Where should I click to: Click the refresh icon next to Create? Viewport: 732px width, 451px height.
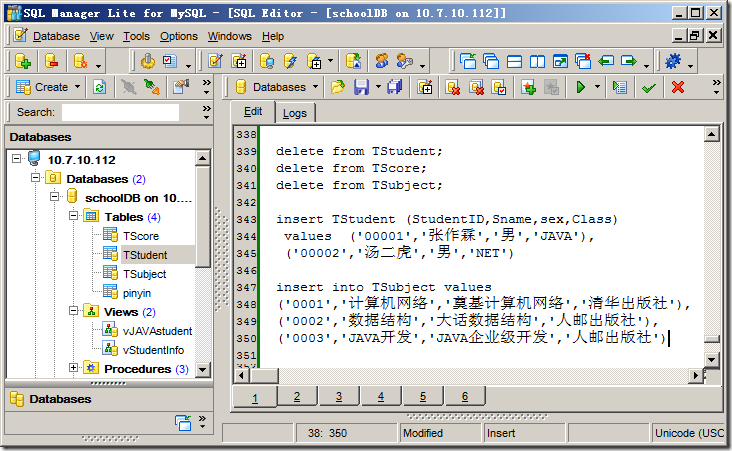[99, 87]
